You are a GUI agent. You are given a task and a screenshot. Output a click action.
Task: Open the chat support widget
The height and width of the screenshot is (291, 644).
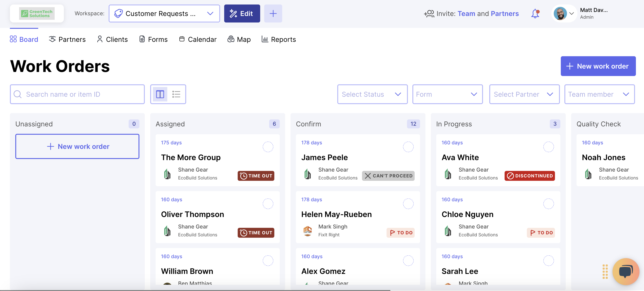[626, 271]
